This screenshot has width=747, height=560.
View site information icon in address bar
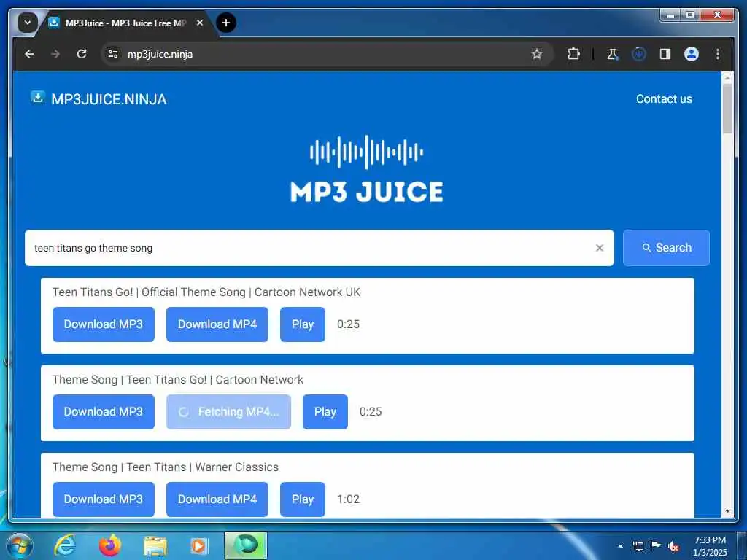point(113,54)
